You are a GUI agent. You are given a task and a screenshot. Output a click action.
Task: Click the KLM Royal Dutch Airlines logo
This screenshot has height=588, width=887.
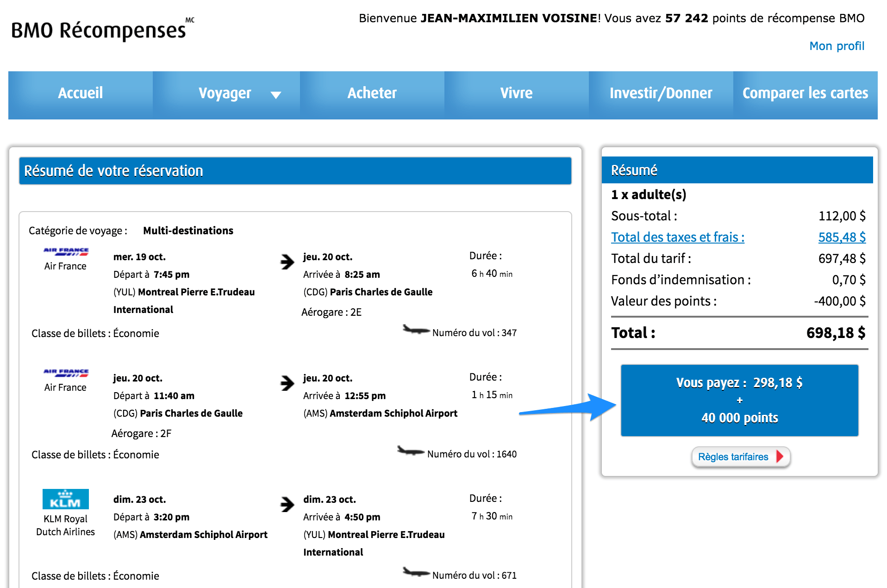tap(66, 499)
